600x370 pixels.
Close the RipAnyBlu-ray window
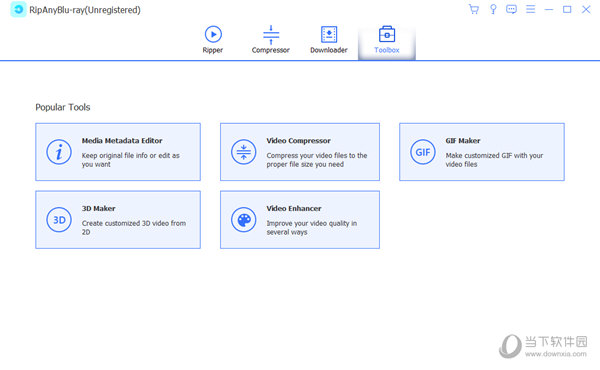coord(586,9)
